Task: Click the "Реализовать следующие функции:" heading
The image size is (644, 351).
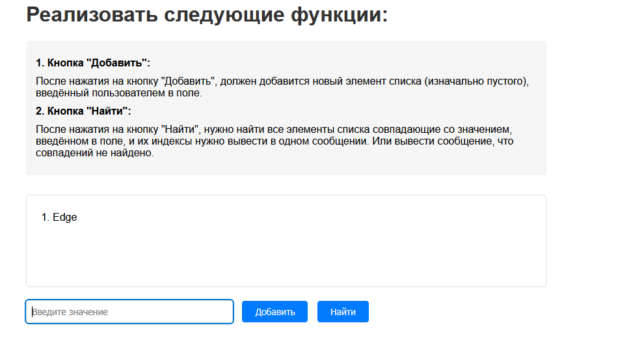Action: [207, 15]
